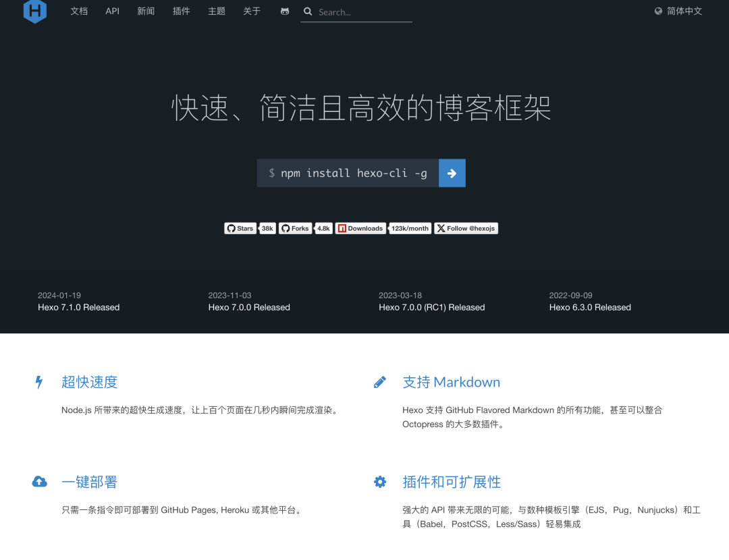Click the search magnifier icon
729x560 pixels.
pos(308,11)
